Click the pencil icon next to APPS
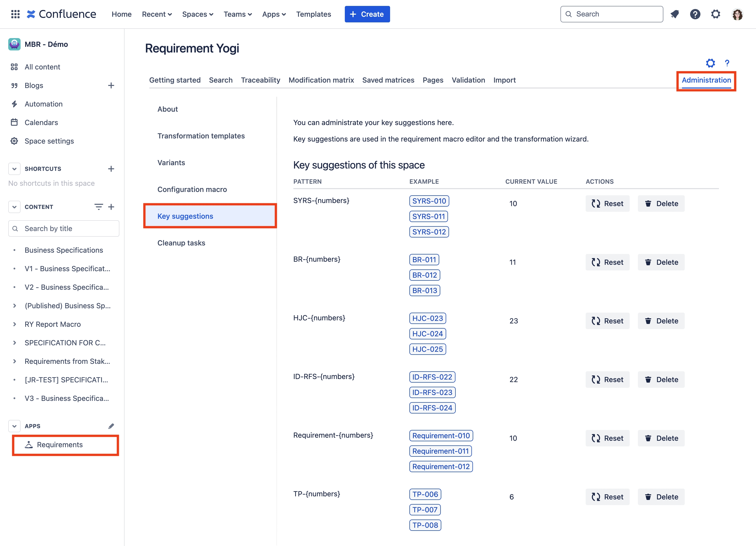The width and height of the screenshot is (756, 546). click(x=111, y=426)
